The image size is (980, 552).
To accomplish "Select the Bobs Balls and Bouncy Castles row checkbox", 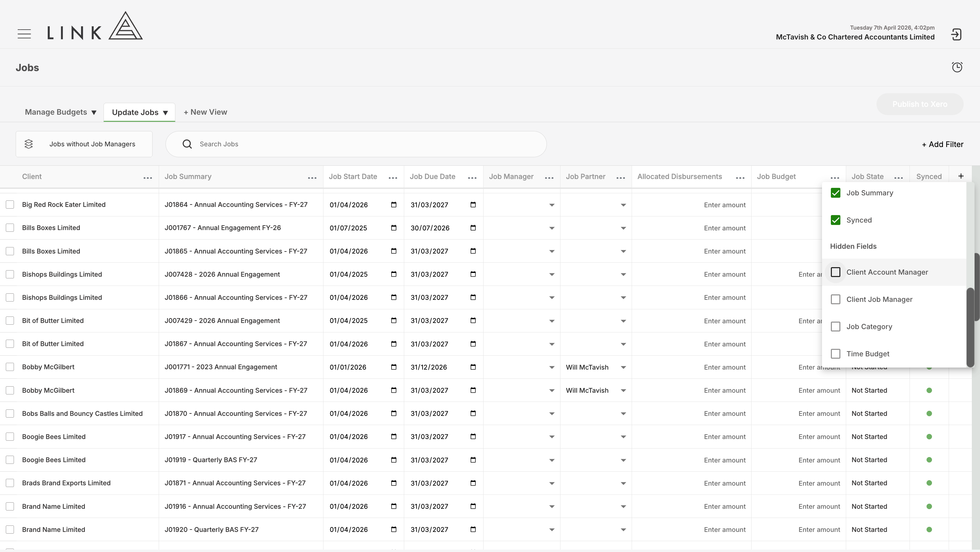I will [10, 413].
